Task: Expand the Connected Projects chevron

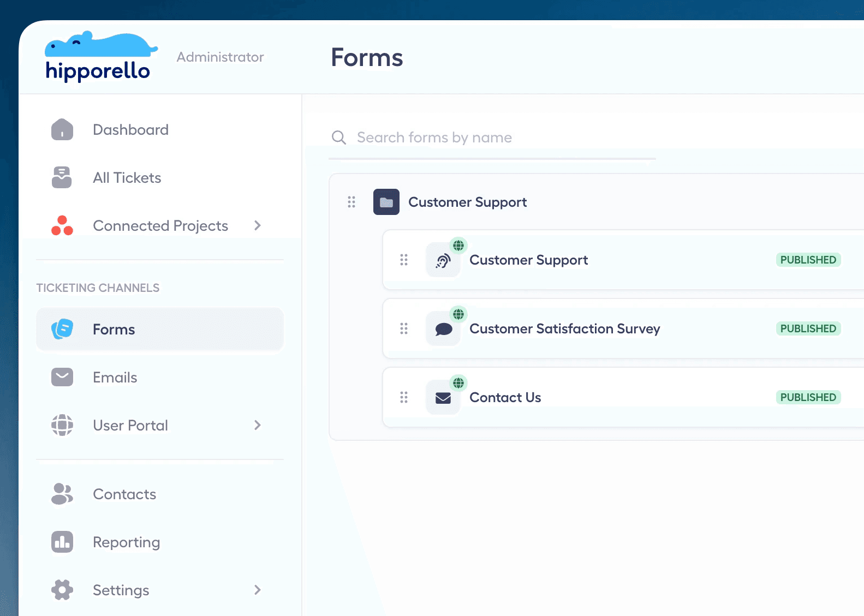Action: pos(258,225)
